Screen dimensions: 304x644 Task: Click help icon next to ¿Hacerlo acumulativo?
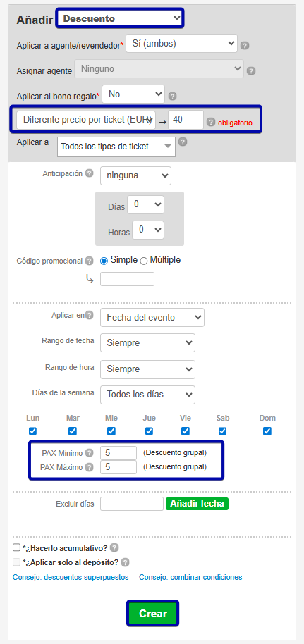point(114,548)
